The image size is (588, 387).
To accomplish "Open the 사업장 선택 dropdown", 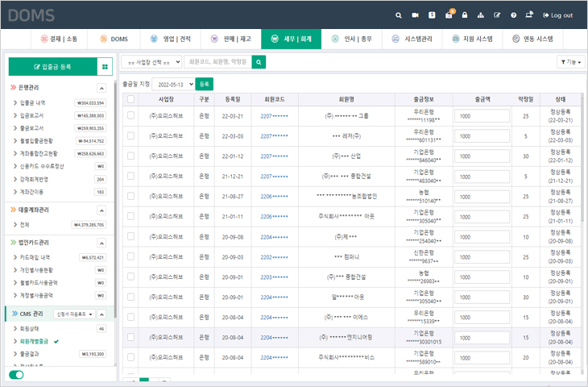I will pyautogui.click(x=151, y=62).
